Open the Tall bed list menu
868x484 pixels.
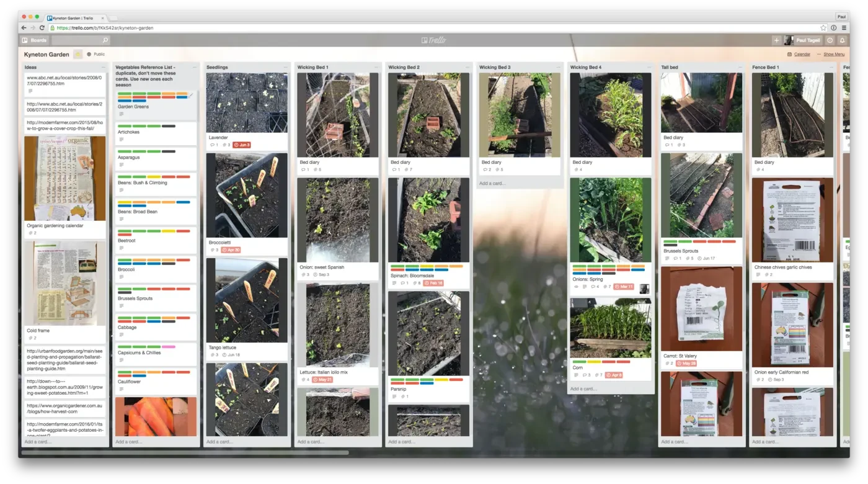[x=740, y=67]
